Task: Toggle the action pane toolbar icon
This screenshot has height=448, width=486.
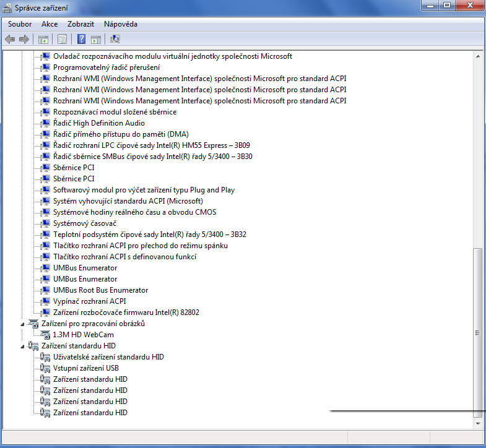Action: coord(96,40)
